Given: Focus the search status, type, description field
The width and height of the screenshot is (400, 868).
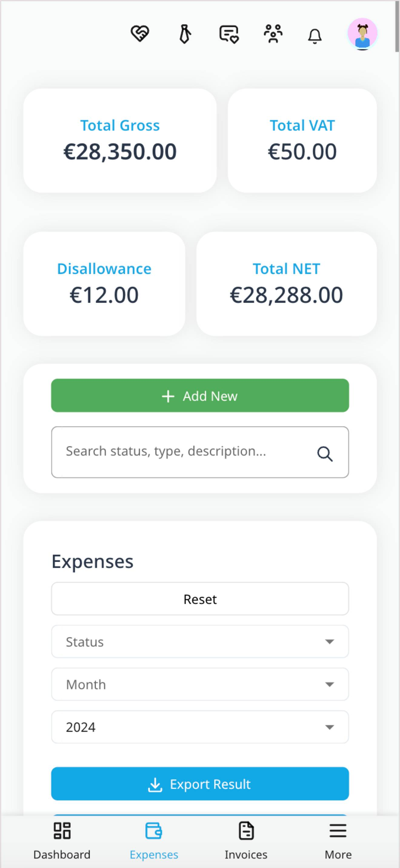Looking at the screenshot, I should pyautogui.click(x=200, y=452).
